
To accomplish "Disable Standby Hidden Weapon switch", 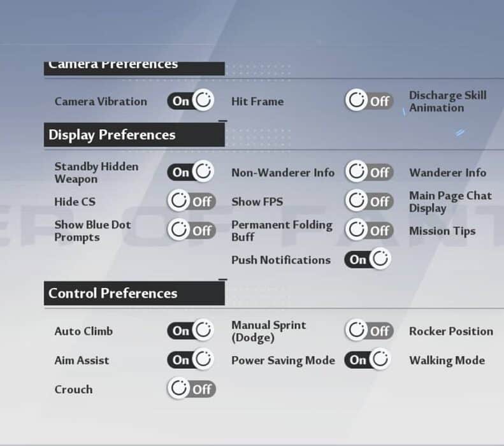I will (191, 172).
